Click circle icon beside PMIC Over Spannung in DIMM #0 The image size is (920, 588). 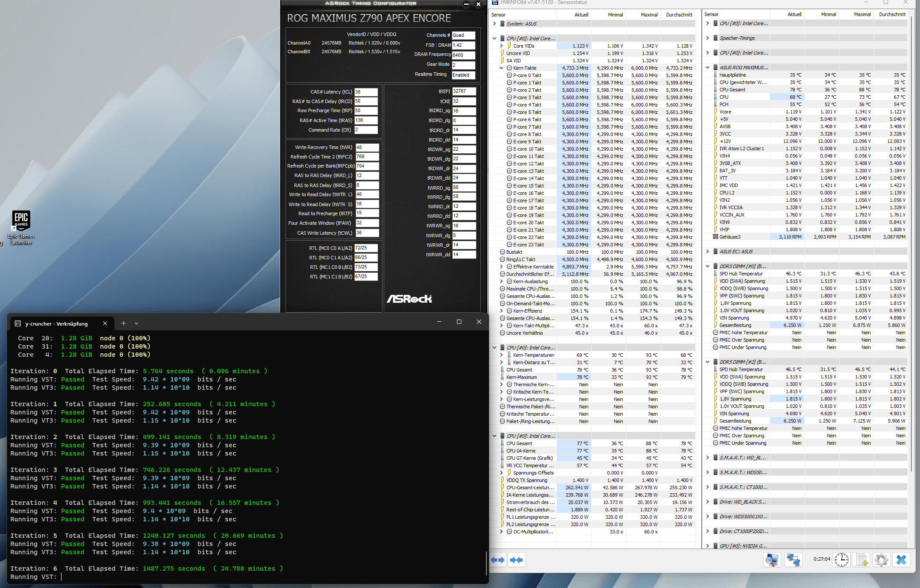[x=716, y=340]
